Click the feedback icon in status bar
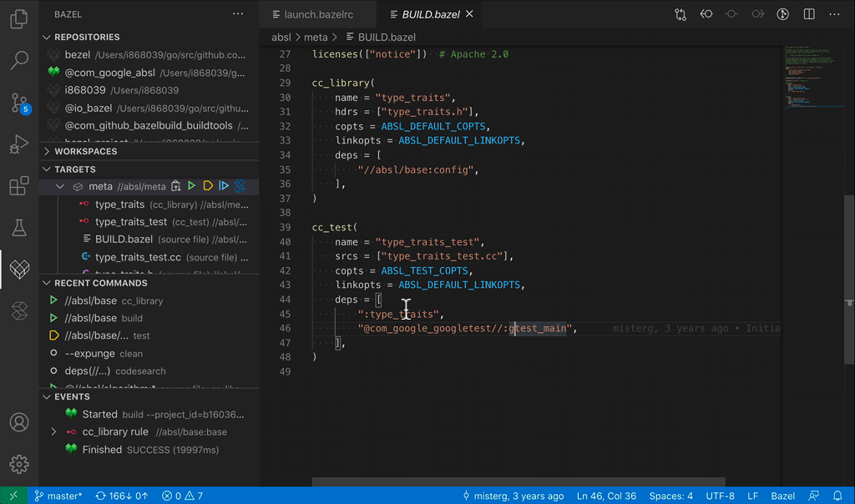The width and height of the screenshot is (855, 504). tap(813, 496)
